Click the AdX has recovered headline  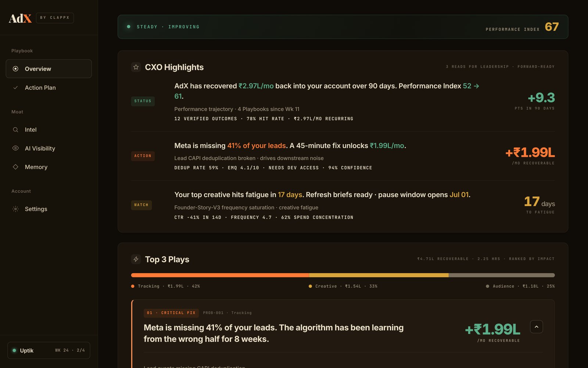[x=327, y=91]
